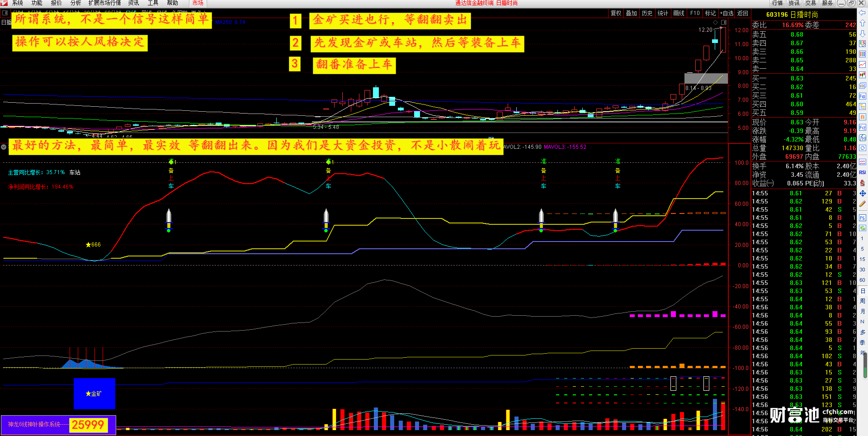
Task: Open the 工具 menu
Action: click(x=153, y=3)
